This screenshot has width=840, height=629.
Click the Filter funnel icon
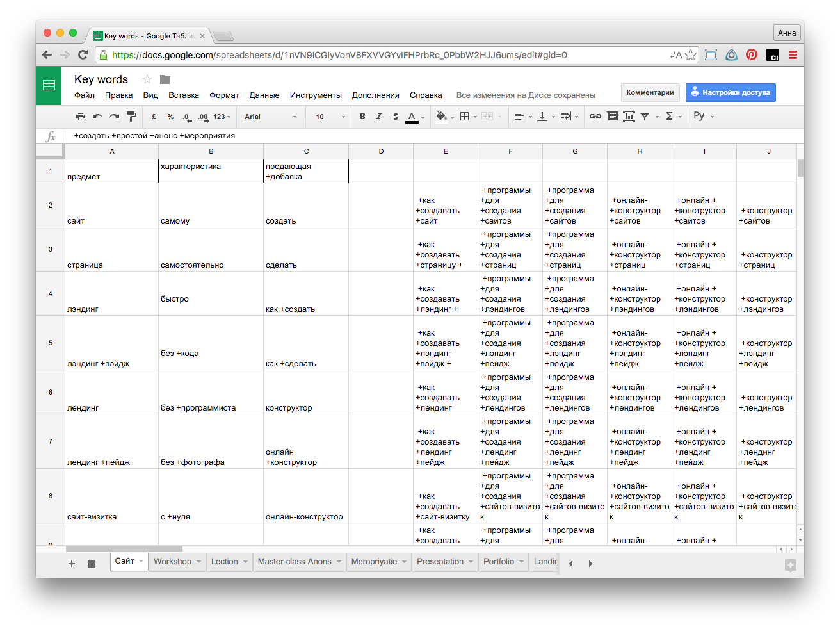pos(645,117)
